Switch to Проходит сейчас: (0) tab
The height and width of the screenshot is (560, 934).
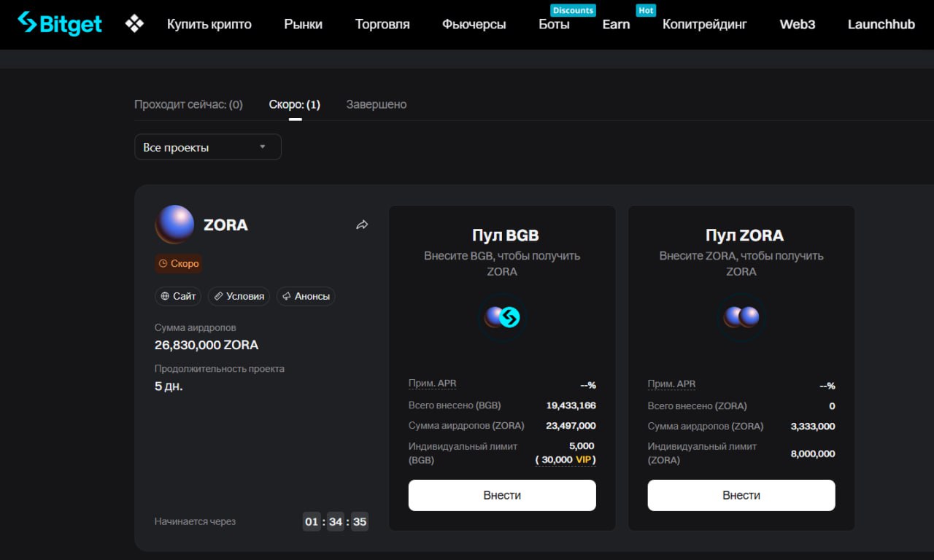[188, 104]
